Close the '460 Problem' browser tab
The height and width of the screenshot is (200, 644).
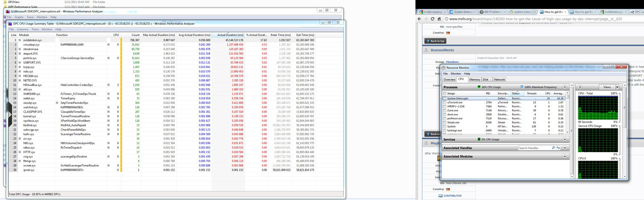(505, 12)
